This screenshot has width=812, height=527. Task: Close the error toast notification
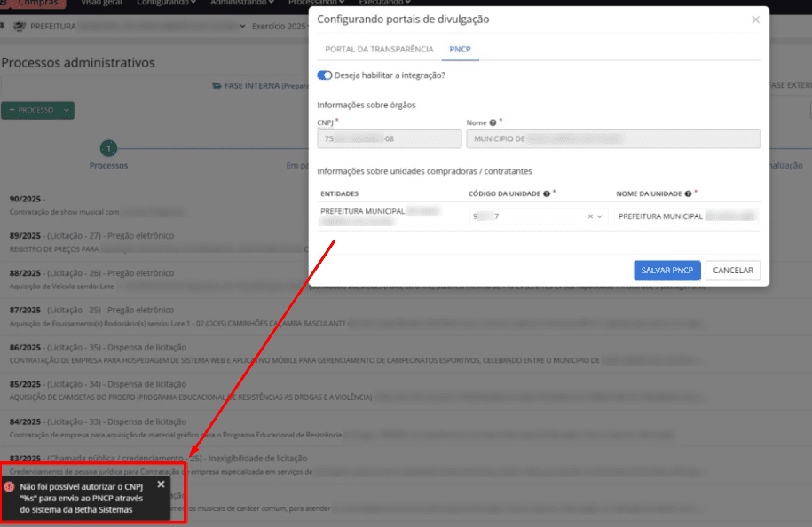(x=161, y=484)
